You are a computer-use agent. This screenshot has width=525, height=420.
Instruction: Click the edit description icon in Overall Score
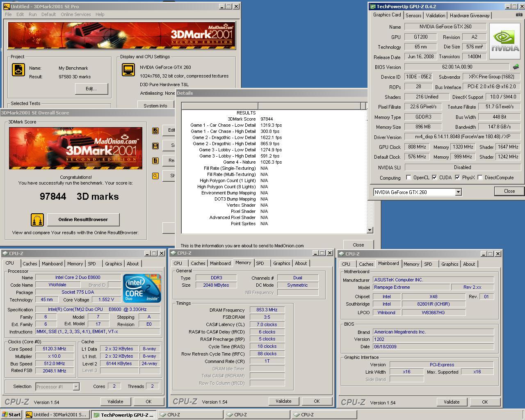[x=155, y=130]
